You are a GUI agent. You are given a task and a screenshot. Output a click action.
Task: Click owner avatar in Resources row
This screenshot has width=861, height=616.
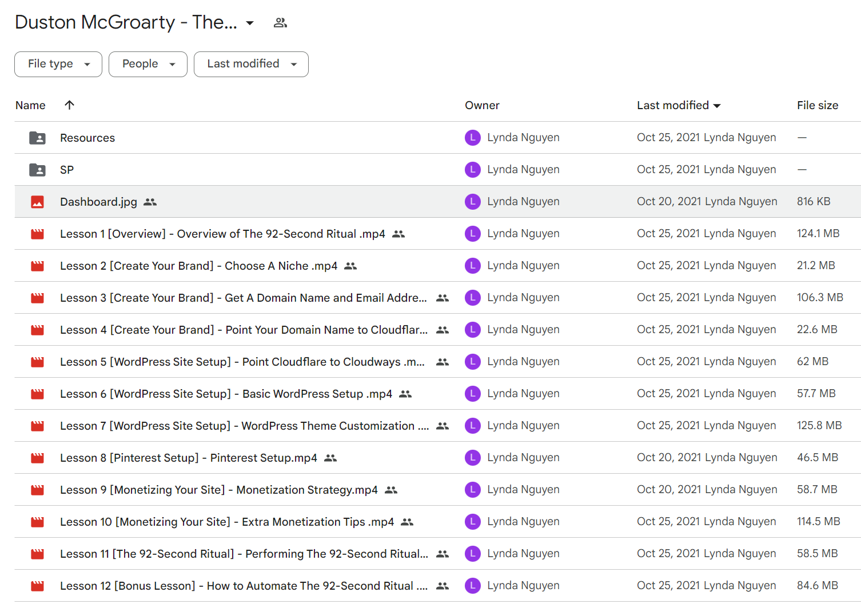point(473,138)
